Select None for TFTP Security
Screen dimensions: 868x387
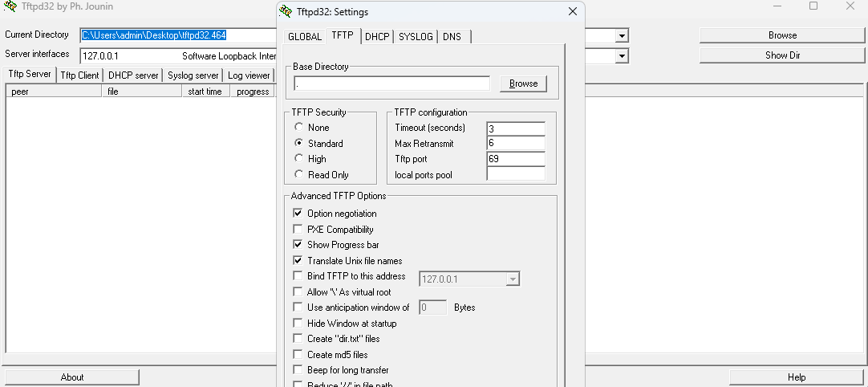click(x=299, y=128)
